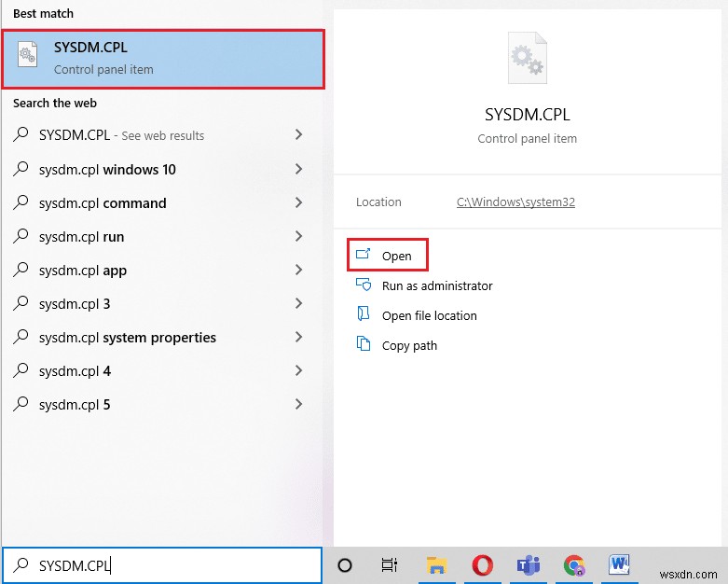Expand the 'sysdm.cpl 5' chevron
This screenshot has height=584, width=728.
coord(298,404)
